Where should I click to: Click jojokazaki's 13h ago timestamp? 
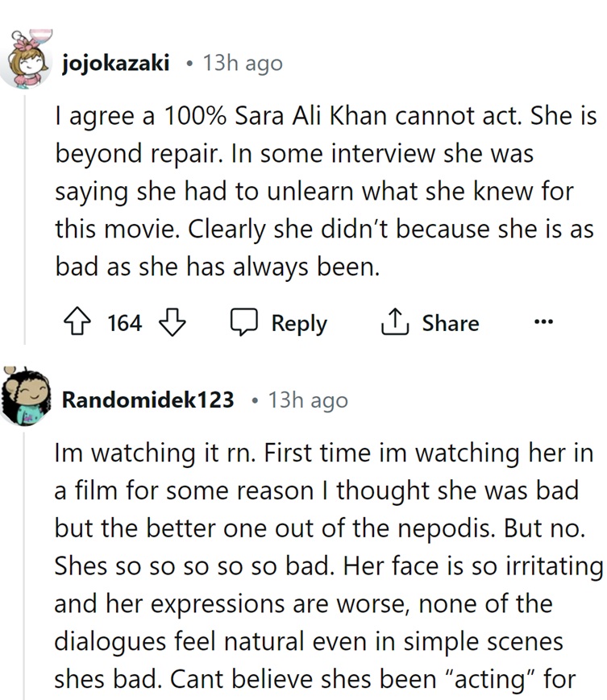pos(243,63)
